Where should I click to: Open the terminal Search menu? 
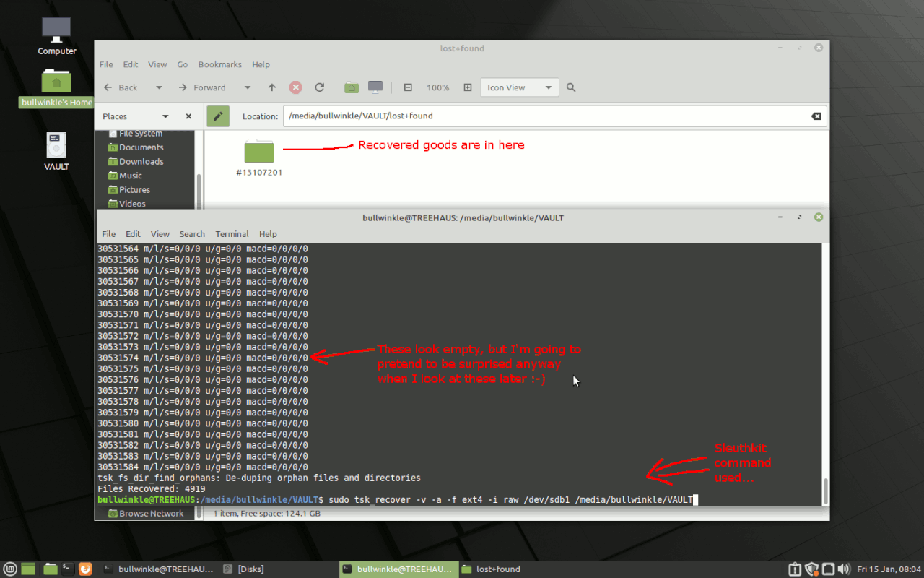coord(192,234)
